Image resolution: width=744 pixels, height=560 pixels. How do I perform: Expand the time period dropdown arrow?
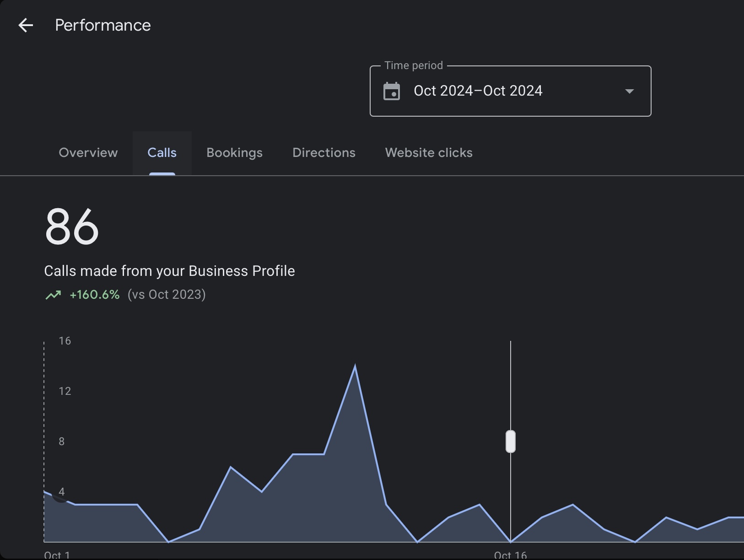[x=630, y=91]
